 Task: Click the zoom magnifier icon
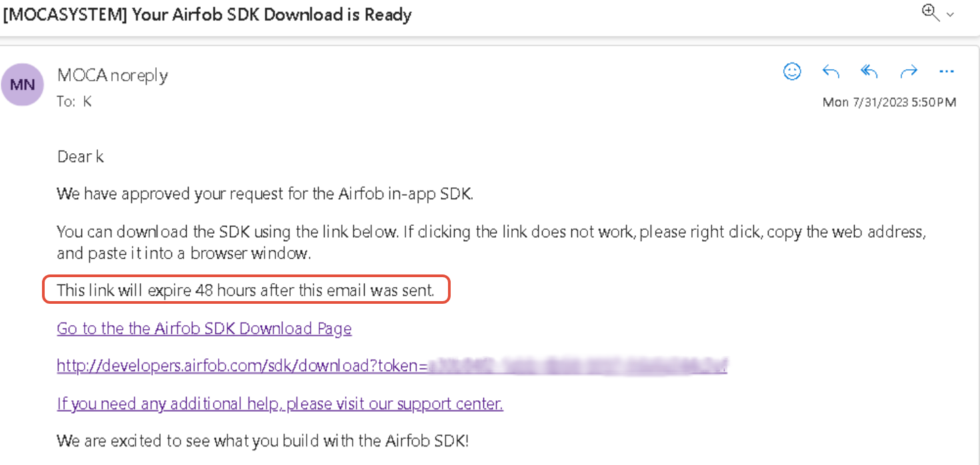tap(931, 12)
